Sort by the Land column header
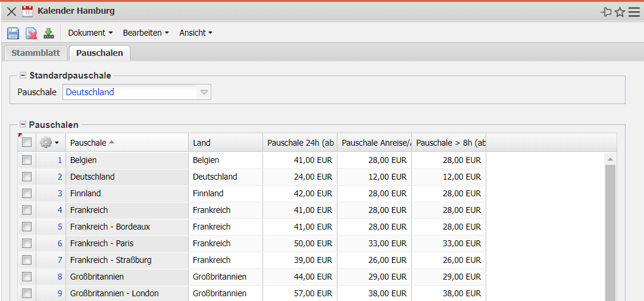Image resolution: width=644 pixels, height=301 pixels. click(202, 143)
